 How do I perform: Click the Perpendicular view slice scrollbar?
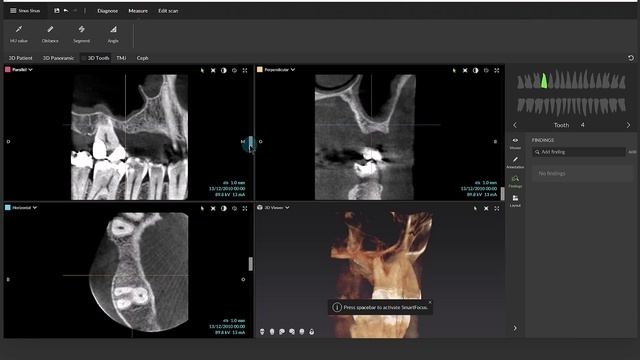[502, 193]
